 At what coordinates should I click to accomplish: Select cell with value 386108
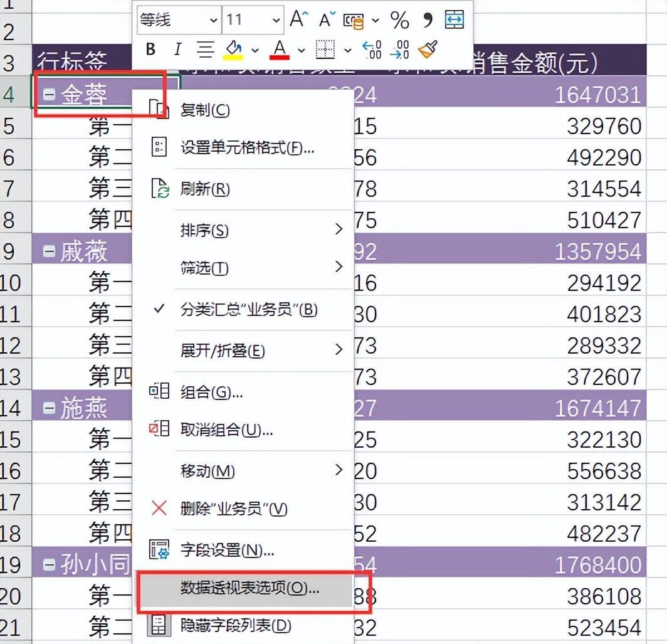click(604, 596)
